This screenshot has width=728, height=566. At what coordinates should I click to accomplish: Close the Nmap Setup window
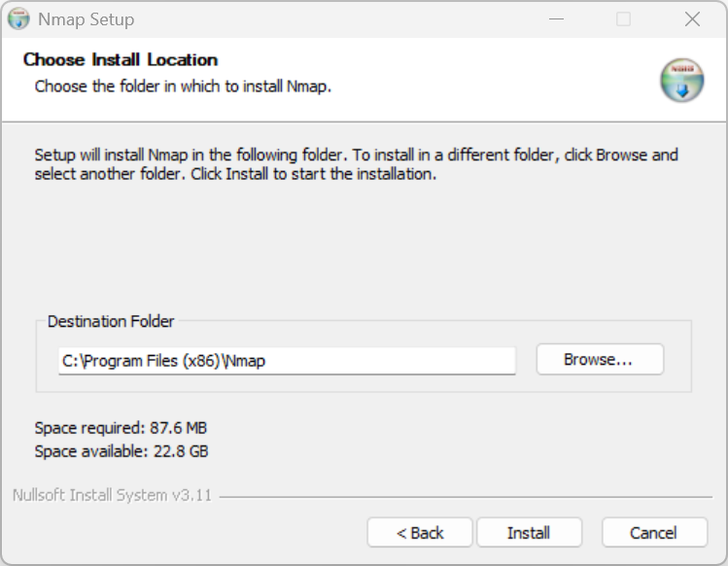[x=692, y=19]
